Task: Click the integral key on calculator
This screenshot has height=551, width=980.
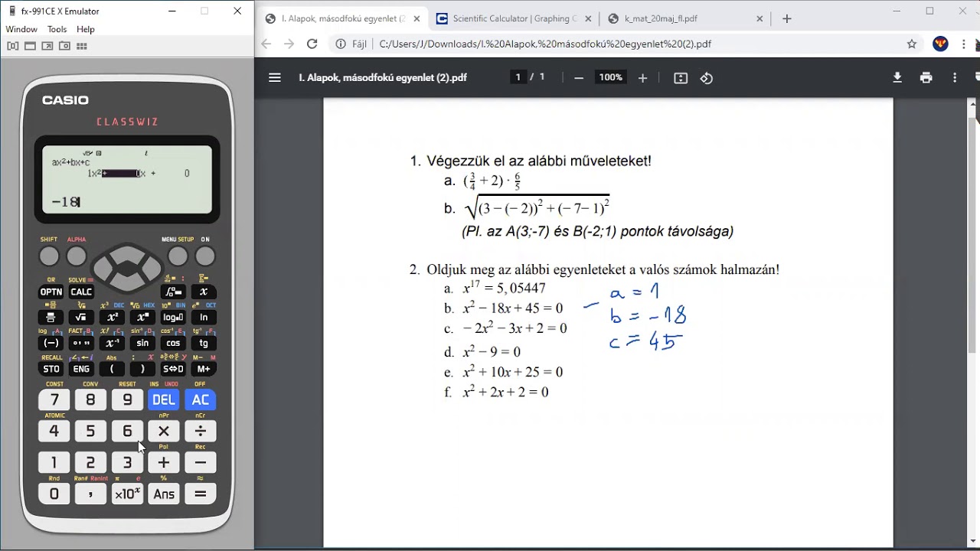Action: (173, 292)
